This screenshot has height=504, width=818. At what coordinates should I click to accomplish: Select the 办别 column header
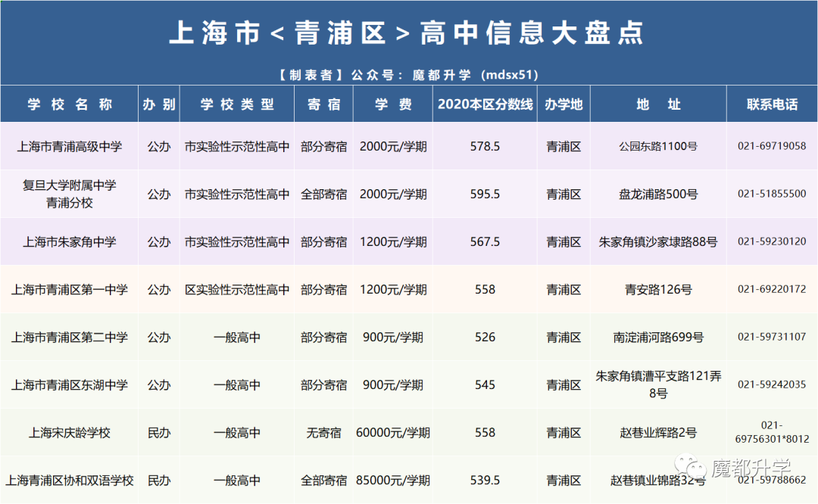tap(159, 104)
